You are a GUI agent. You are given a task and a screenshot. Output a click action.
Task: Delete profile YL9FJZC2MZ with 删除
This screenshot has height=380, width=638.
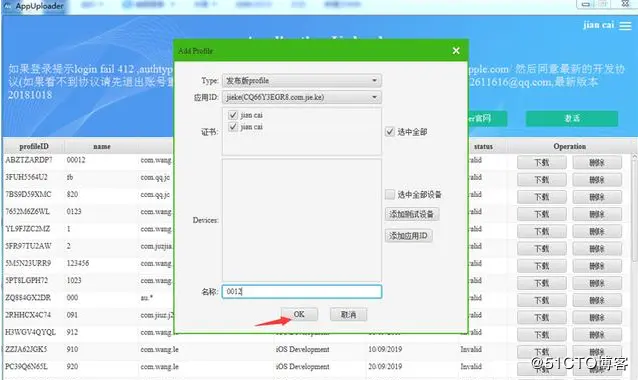[x=597, y=231]
